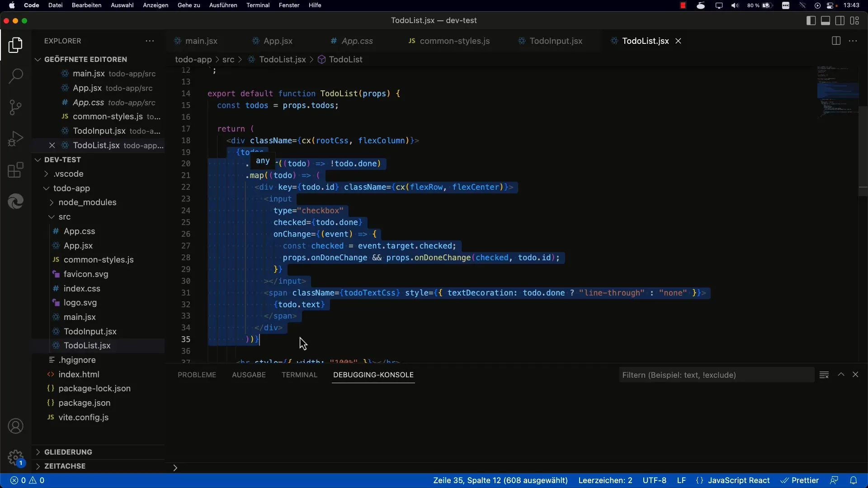The image size is (868, 488).
Task: Customize layout button in title bar
Action: pyautogui.click(x=854, y=20)
